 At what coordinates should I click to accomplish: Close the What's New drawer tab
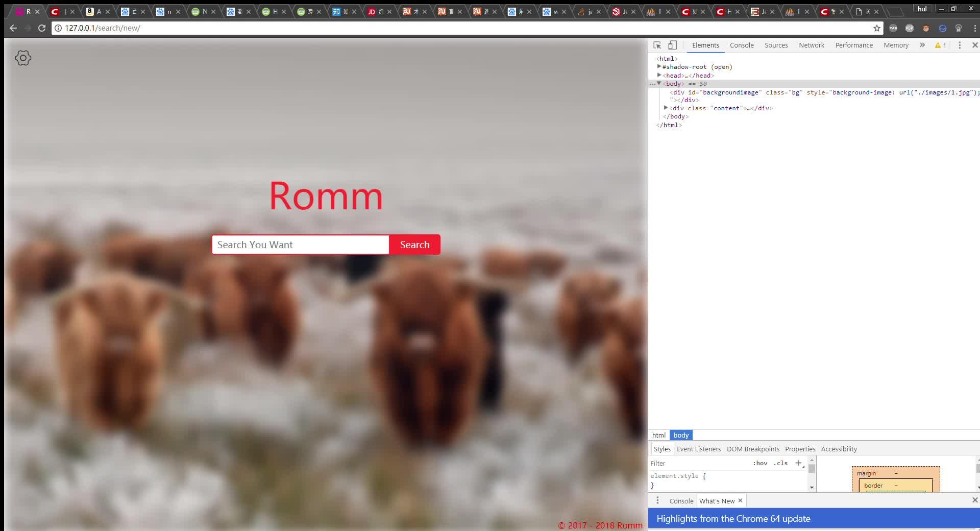coord(740,500)
